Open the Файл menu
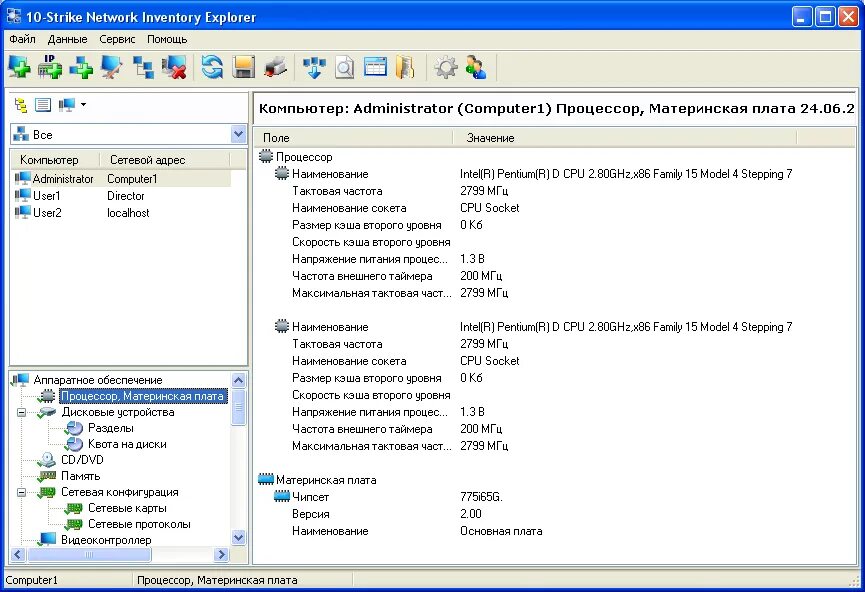This screenshot has width=865, height=592. pos(22,39)
